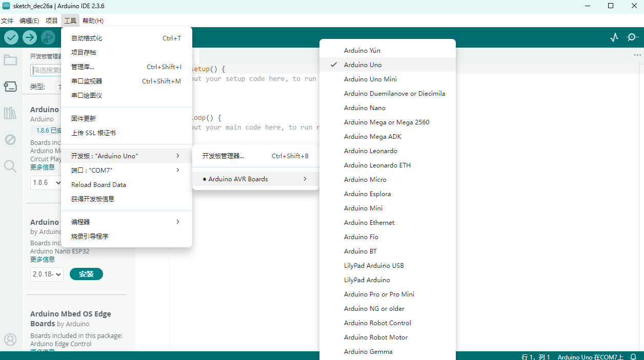Viewport: 644px width, 360px height.
Task: Click the 工具 menu in menu bar
Action: (70, 20)
